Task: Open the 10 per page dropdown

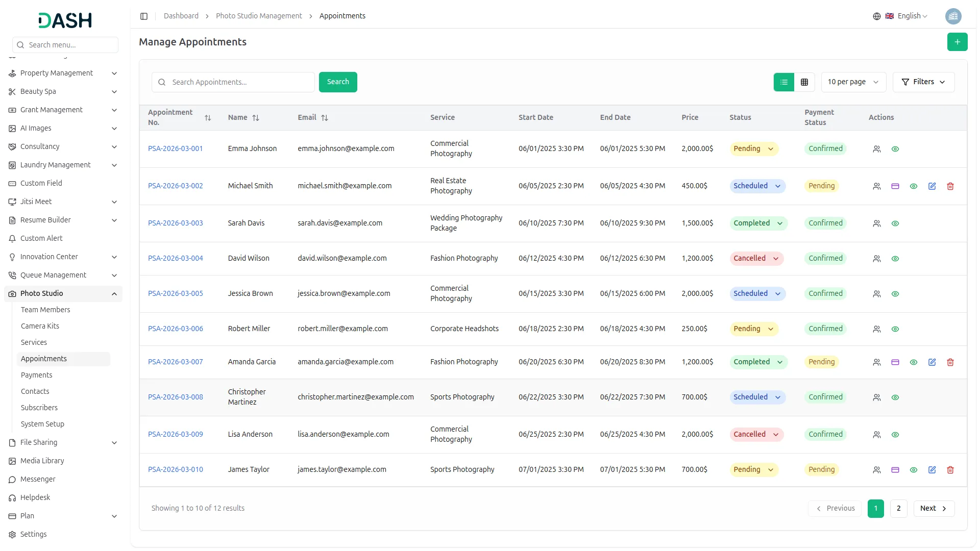Action: 853,82
